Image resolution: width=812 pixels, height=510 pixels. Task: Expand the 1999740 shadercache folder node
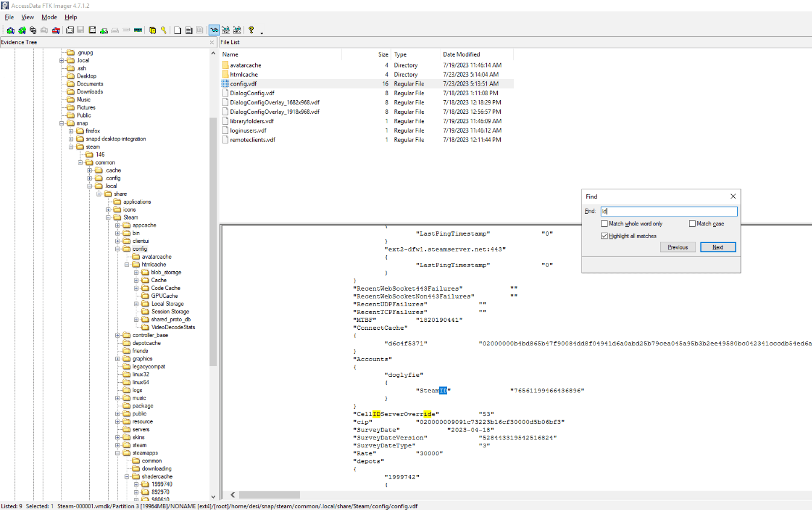136,484
